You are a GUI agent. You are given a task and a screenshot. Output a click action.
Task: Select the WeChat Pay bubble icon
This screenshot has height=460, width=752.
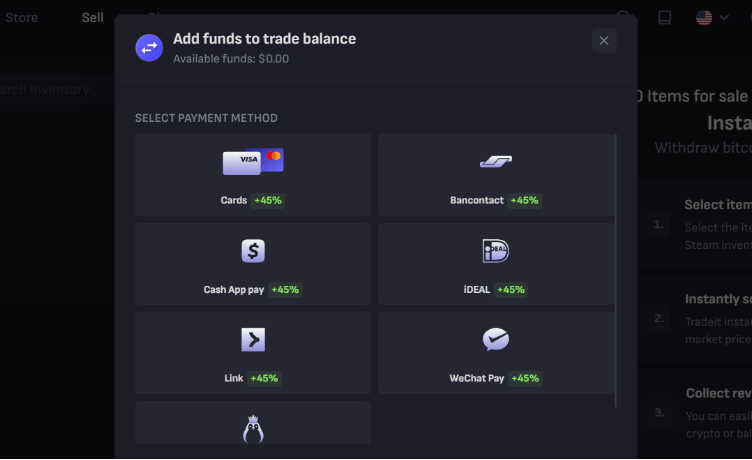tap(495, 340)
